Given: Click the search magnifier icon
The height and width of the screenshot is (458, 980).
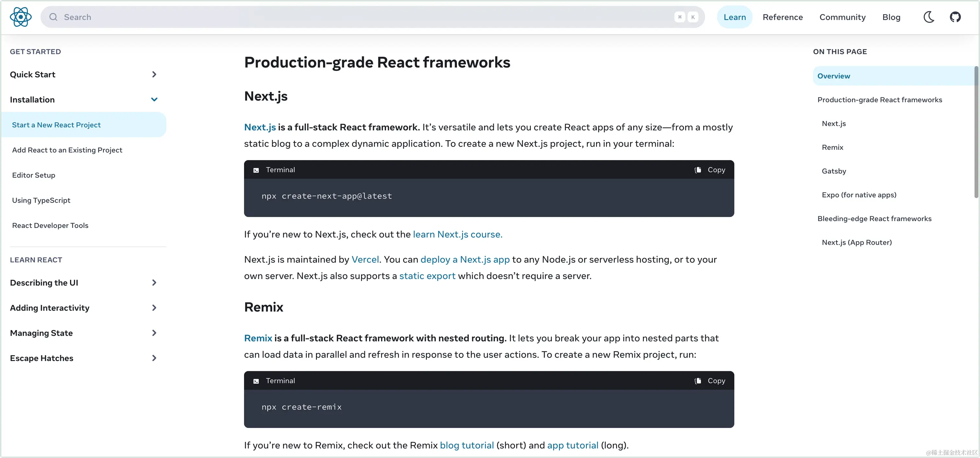Looking at the screenshot, I should [53, 17].
